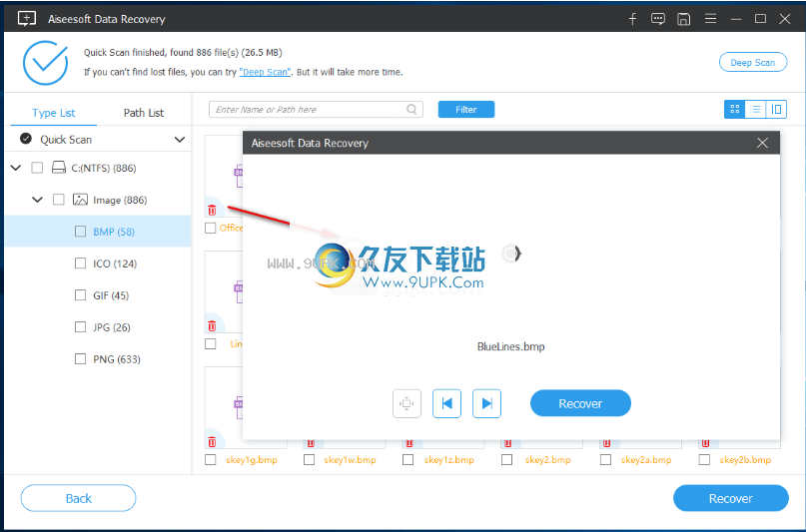The width and height of the screenshot is (806, 532).
Task: Click the Quick Scan checked circle icon
Action: [x=26, y=139]
